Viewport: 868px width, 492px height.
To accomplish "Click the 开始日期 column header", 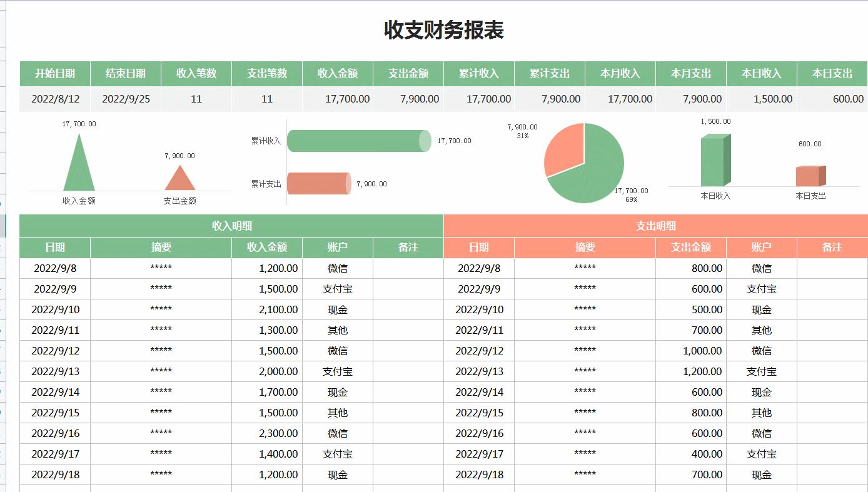I will pos(55,73).
